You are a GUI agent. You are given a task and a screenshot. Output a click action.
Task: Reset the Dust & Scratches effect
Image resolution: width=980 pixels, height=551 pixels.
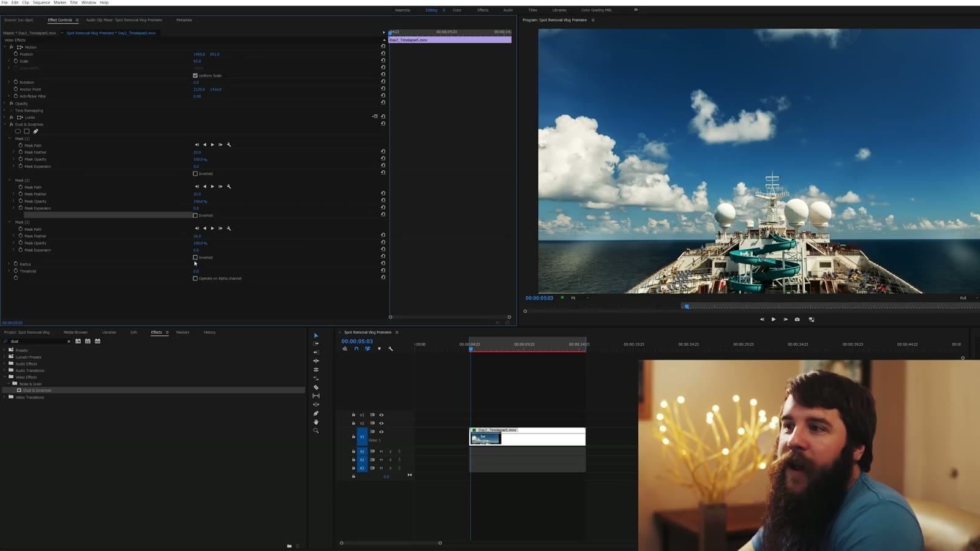383,124
